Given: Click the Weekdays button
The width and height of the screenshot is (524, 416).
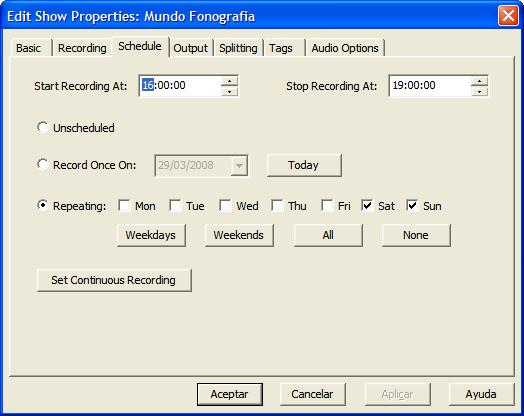Looking at the screenshot, I should point(151,235).
